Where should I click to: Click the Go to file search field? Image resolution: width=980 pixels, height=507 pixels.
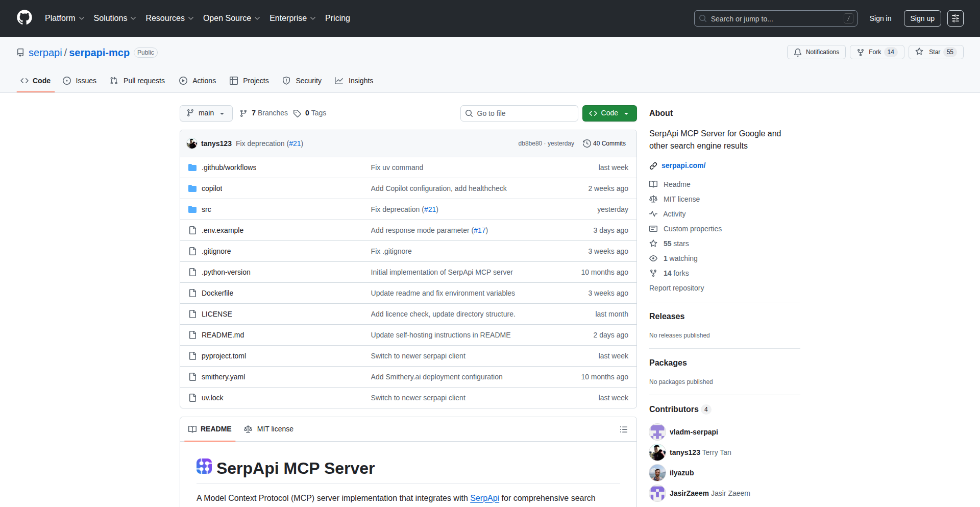(x=519, y=113)
